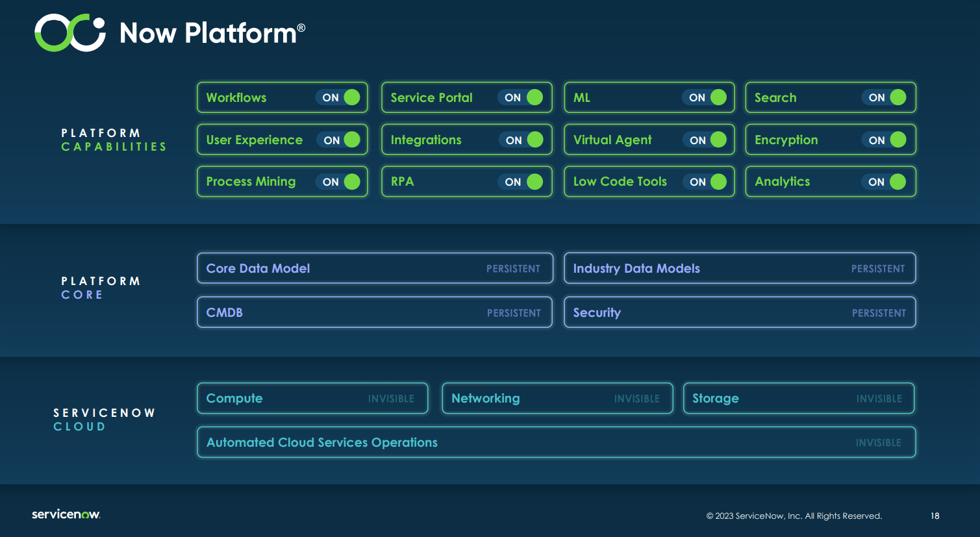
Task: Click the Now Platform title text
Action: [212, 32]
